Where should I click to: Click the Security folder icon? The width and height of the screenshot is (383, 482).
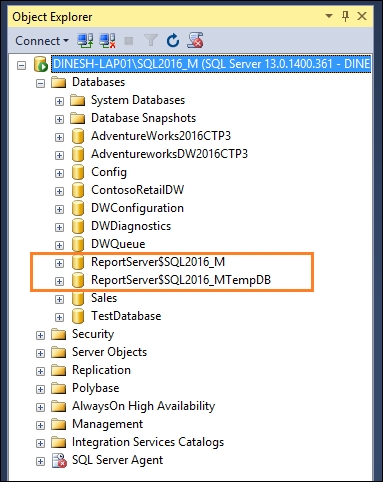coord(59,334)
